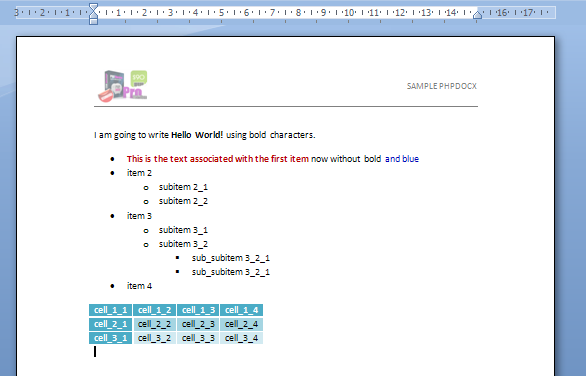This screenshot has width=586, height=376.
Task: Click the blue 'and blue' text
Action: click(402, 159)
